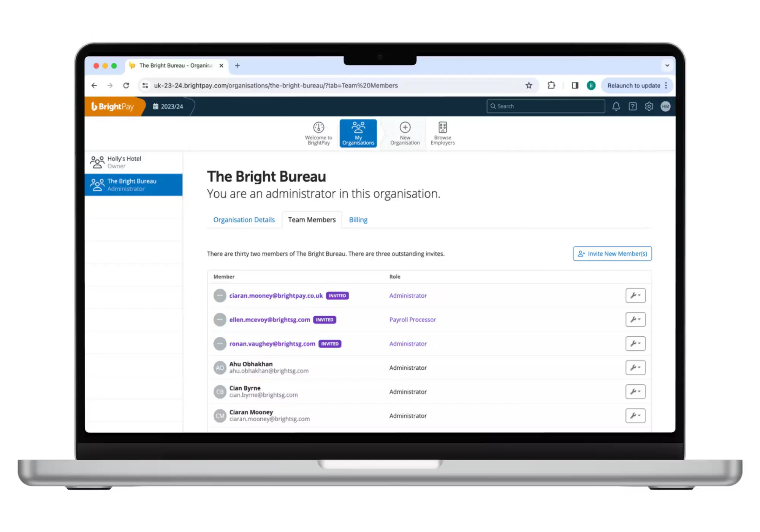Toggle browser side panel icon
760x532 pixels.
575,85
